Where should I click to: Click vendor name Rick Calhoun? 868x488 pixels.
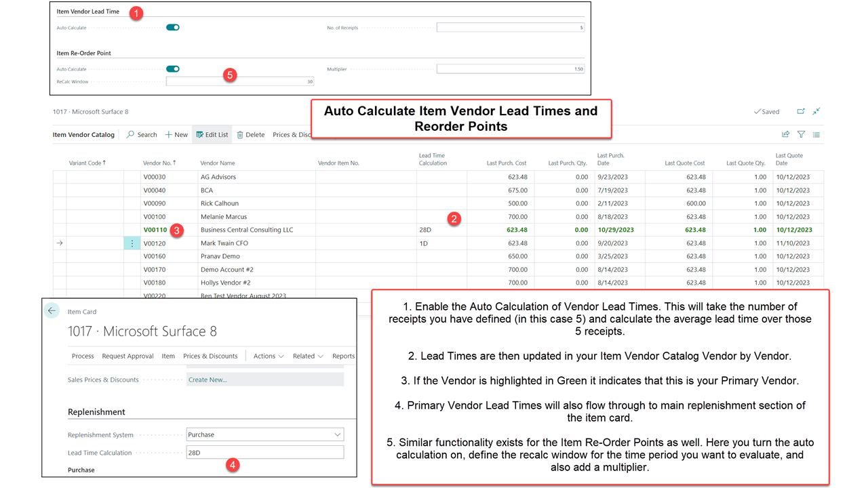(220, 203)
